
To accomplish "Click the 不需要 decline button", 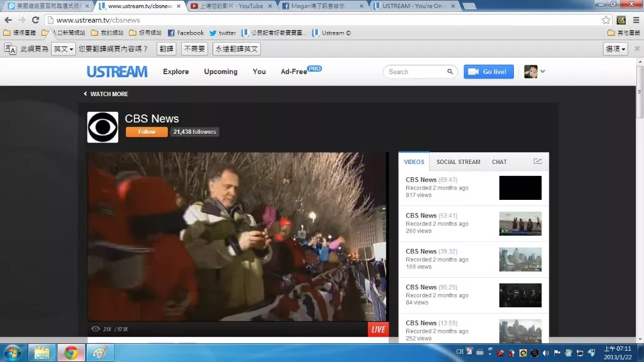I will (x=194, y=49).
